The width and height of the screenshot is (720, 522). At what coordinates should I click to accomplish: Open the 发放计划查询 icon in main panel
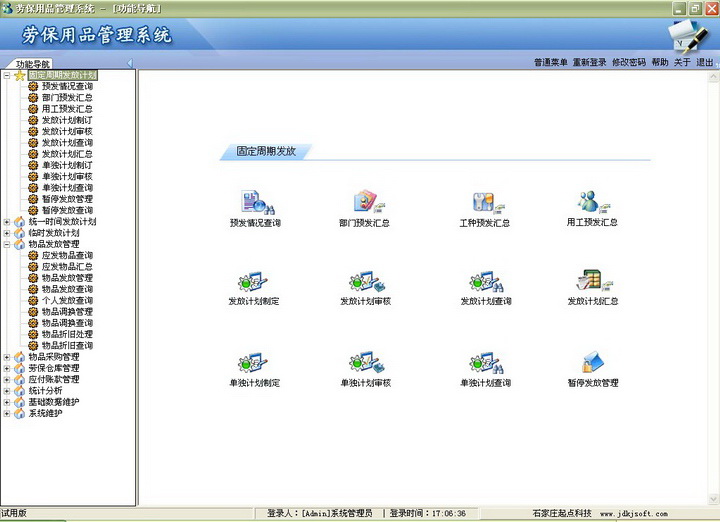tap(483, 281)
